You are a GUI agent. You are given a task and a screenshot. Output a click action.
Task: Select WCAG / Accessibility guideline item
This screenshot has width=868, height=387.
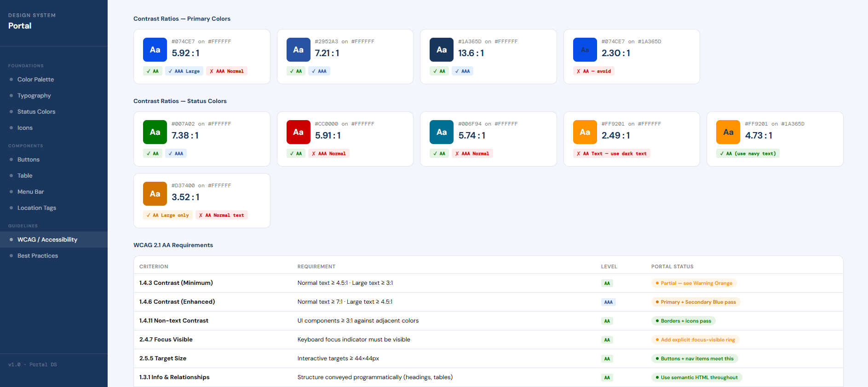[54, 240]
